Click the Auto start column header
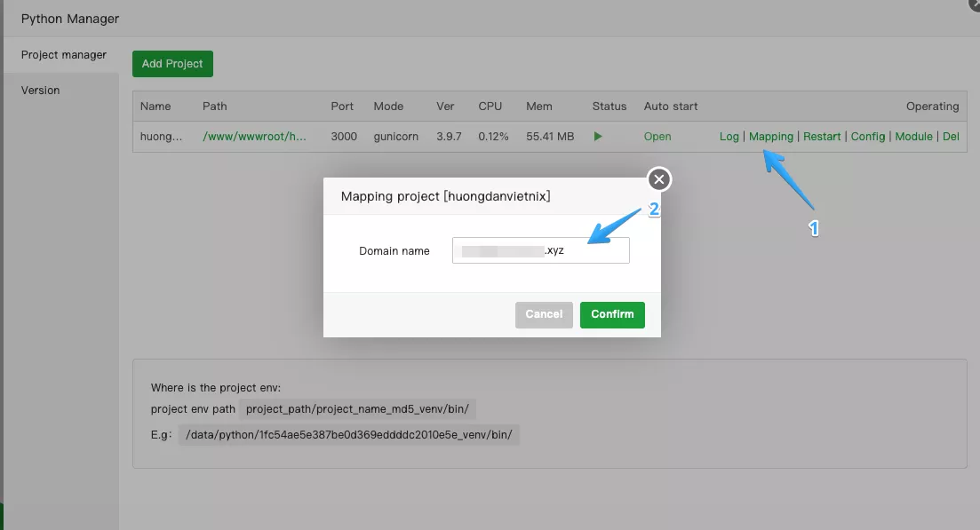Viewport: 980px width, 530px height. [x=671, y=106]
